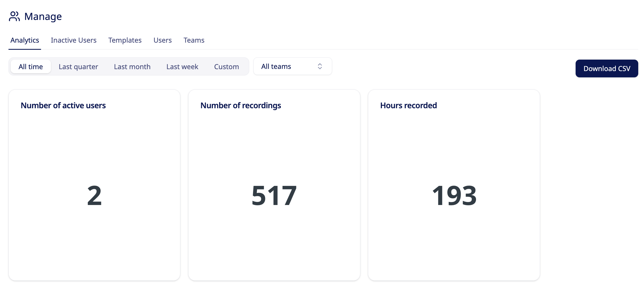Open the Templates tab

[x=125, y=40]
